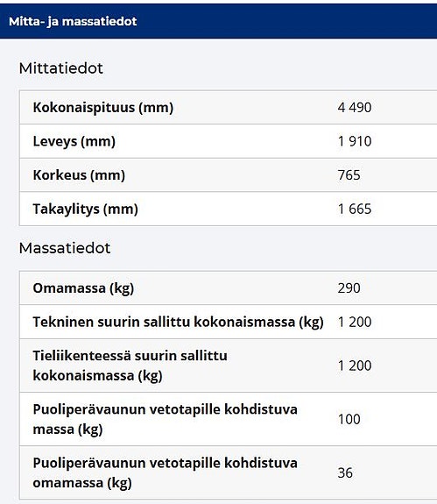
Task: Select Puoliperävaunun vetotapille kohdistuva massa label
Action: point(165,419)
